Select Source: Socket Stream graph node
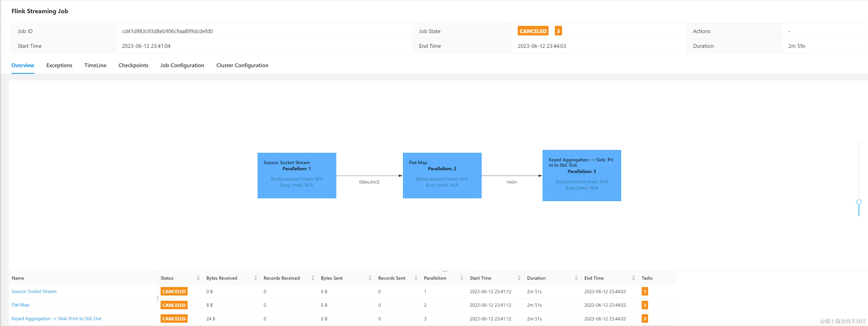 [297, 175]
